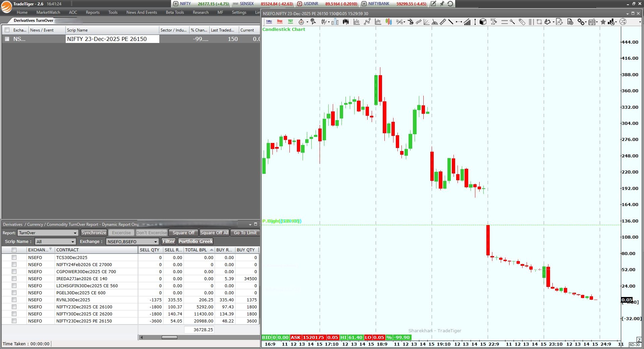Image resolution: width=644 pixels, height=349 pixels.
Task: Open the Reports menu
Action: (93, 12)
